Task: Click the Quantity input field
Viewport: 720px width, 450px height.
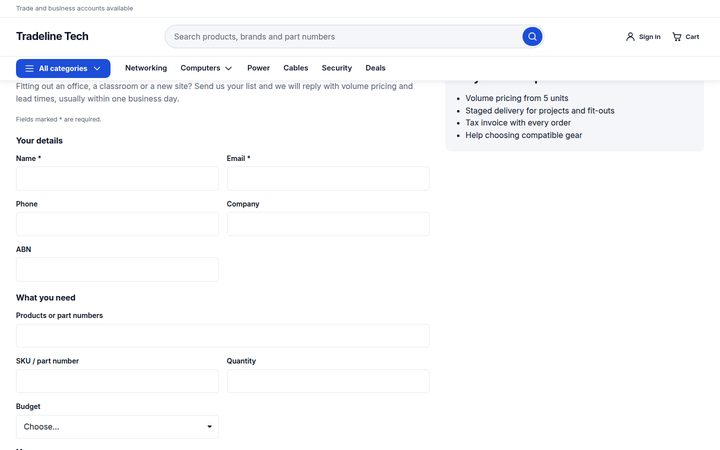Action: (x=328, y=381)
